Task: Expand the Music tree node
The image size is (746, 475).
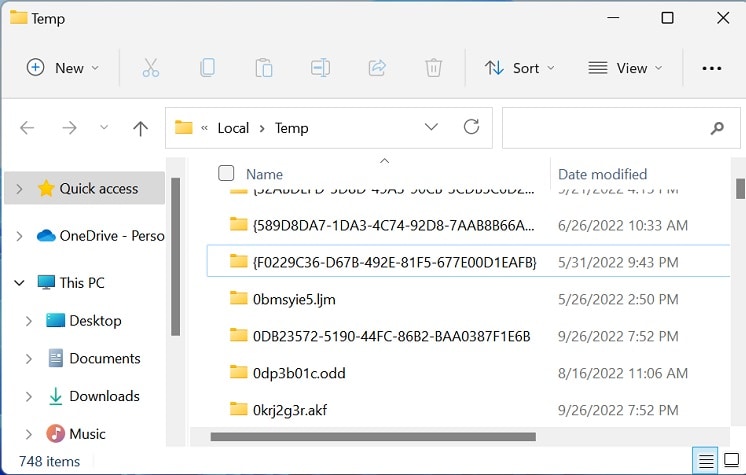Action: (29, 434)
